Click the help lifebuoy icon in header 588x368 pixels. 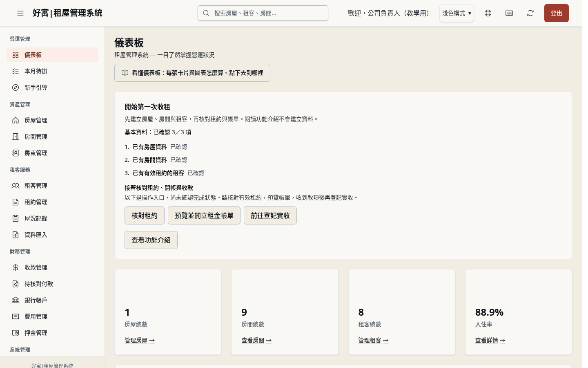coord(488,13)
